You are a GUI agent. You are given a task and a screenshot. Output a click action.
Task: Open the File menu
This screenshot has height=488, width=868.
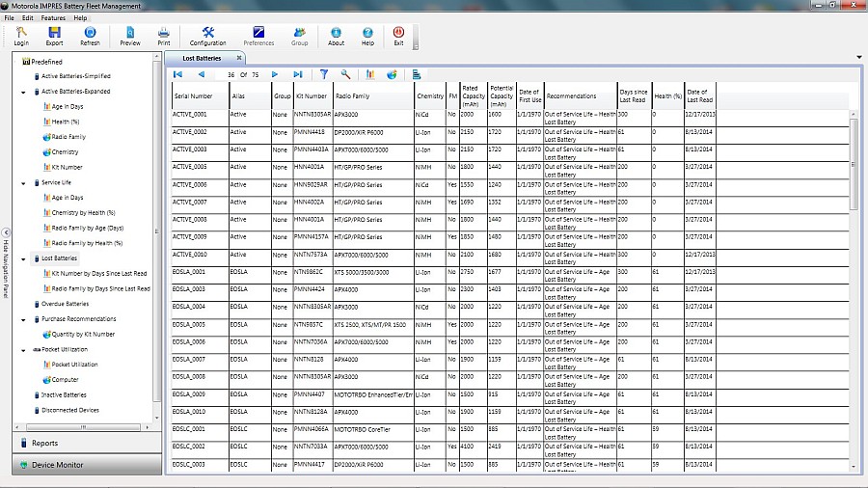(x=10, y=17)
